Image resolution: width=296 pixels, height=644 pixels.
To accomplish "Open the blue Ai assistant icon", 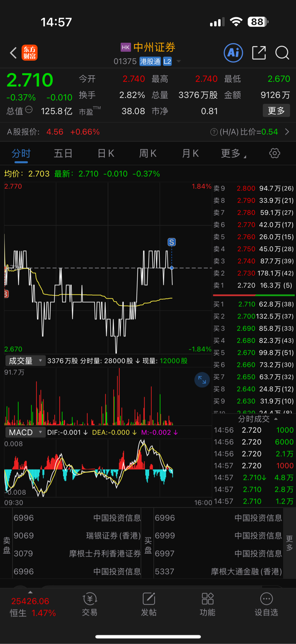I will click(x=234, y=52).
